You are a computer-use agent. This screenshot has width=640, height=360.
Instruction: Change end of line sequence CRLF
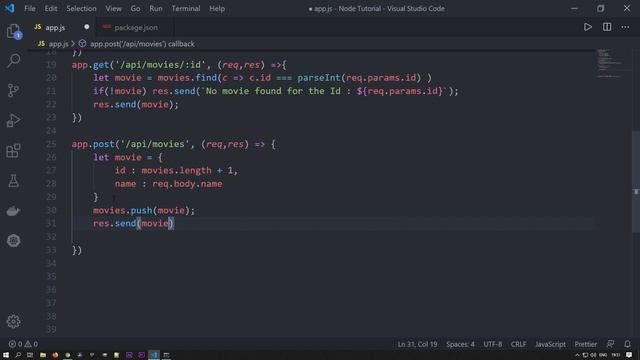[518, 344]
